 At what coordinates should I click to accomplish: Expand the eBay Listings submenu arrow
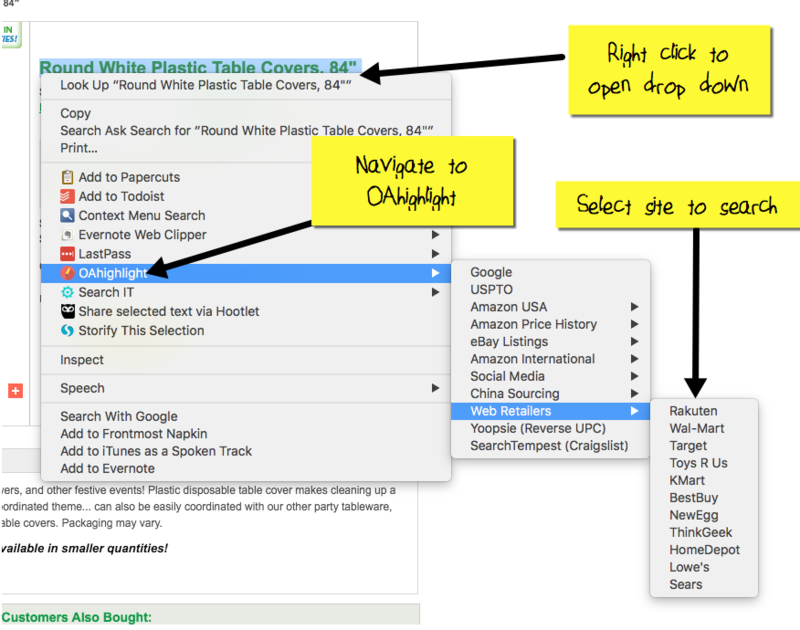(x=634, y=341)
